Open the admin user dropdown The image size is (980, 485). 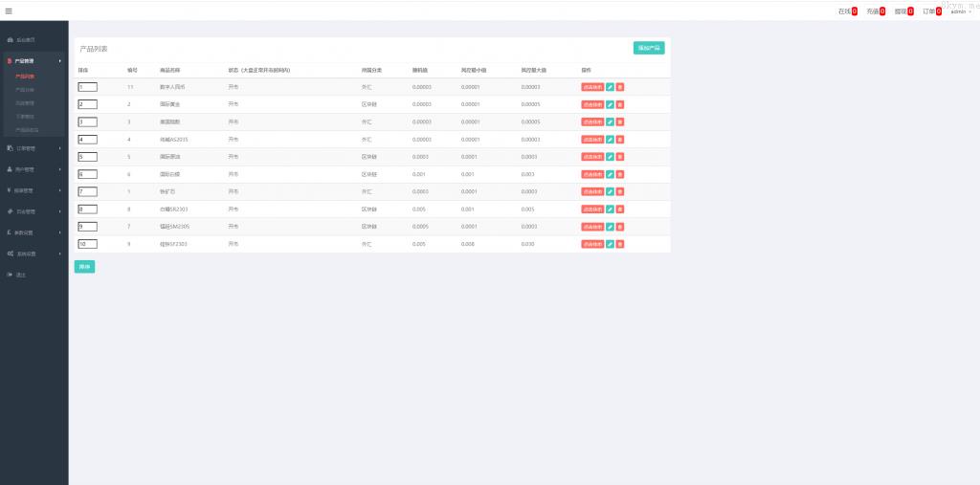tap(959, 11)
